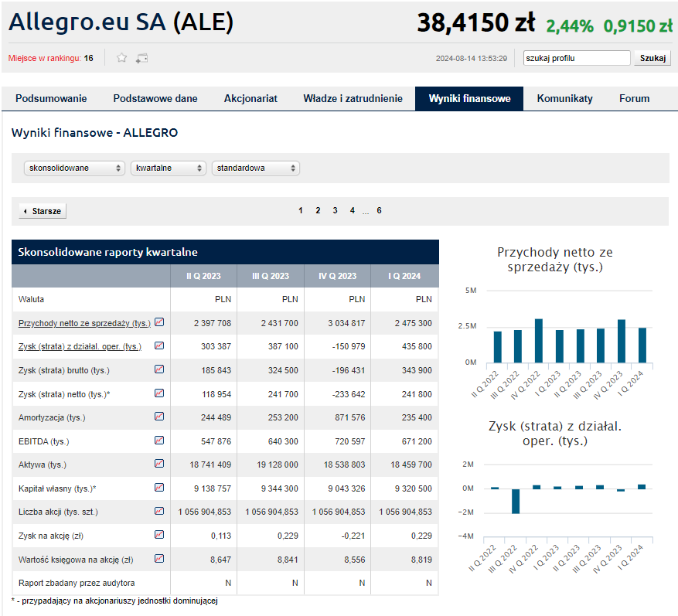Click the Allegro.eu SA (ALE) heading
678x616 pixels.
[121, 22]
